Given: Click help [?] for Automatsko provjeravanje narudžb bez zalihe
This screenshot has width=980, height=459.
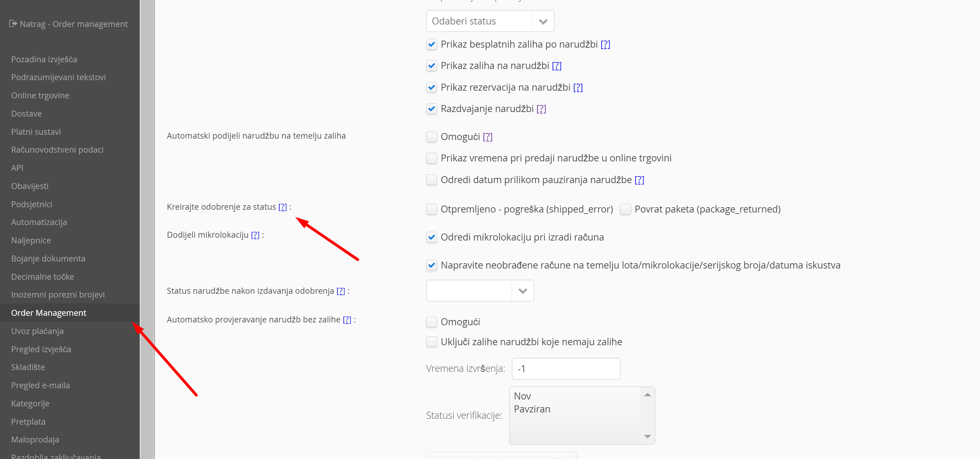Looking at the screenshot, I should [347, 320].
